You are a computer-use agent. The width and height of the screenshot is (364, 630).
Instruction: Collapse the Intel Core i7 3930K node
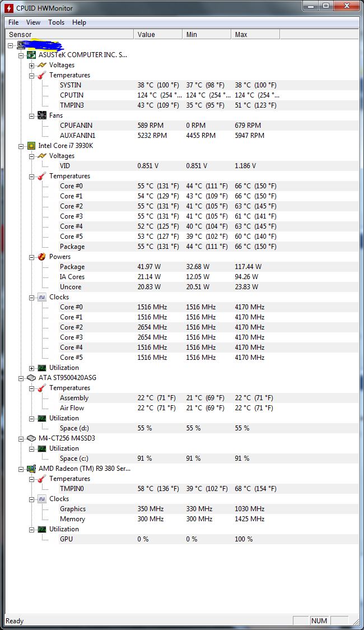click(21, 146)
